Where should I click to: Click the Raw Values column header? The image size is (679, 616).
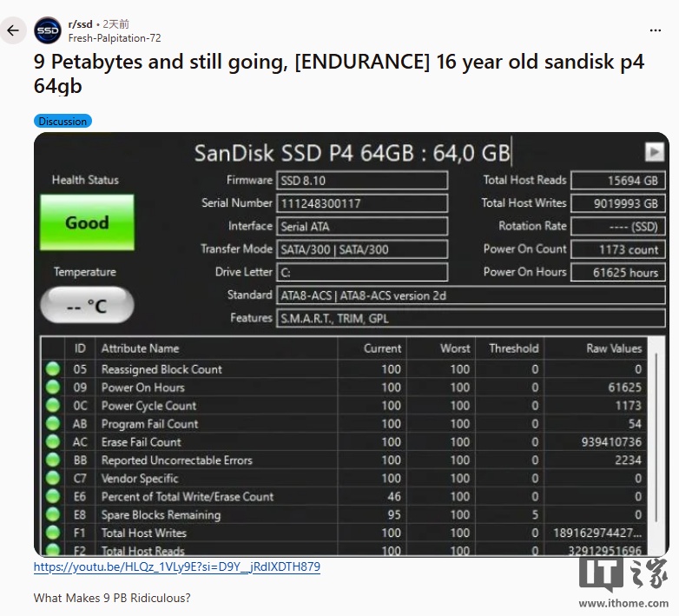coord(596,348)
